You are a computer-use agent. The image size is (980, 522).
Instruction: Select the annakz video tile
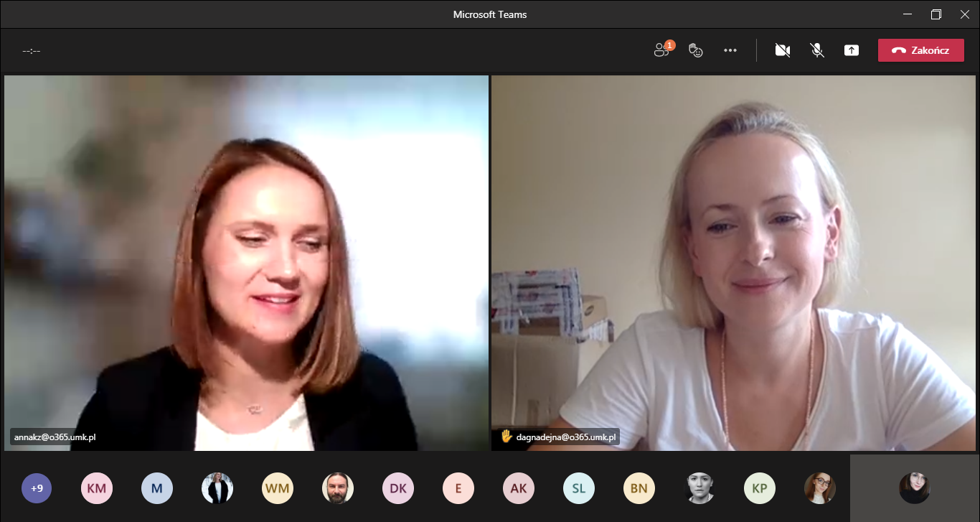(x=246, y=263)
